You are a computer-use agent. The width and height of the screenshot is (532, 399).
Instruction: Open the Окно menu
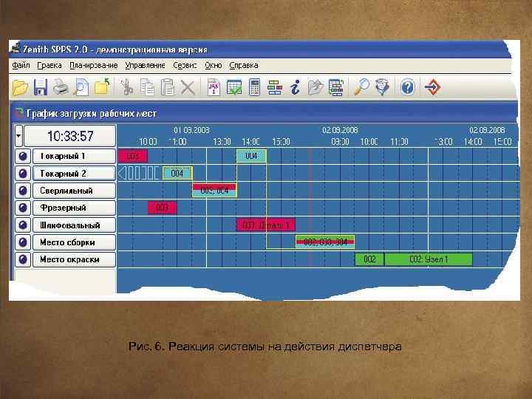pyautogui.click(x=214, y=65)
